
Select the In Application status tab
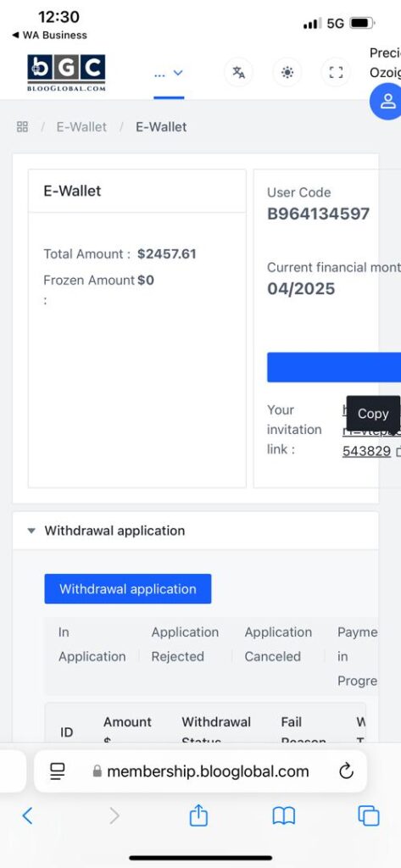point(92,644)
